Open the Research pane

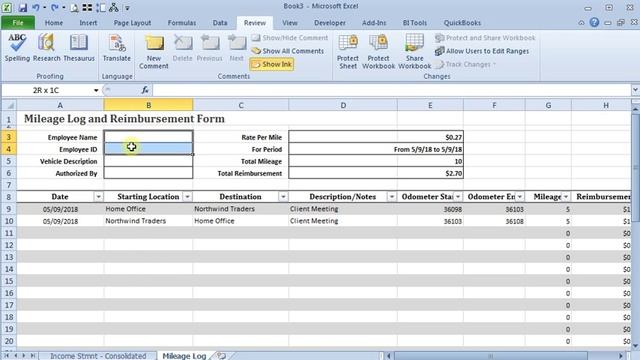pos(47,48)
